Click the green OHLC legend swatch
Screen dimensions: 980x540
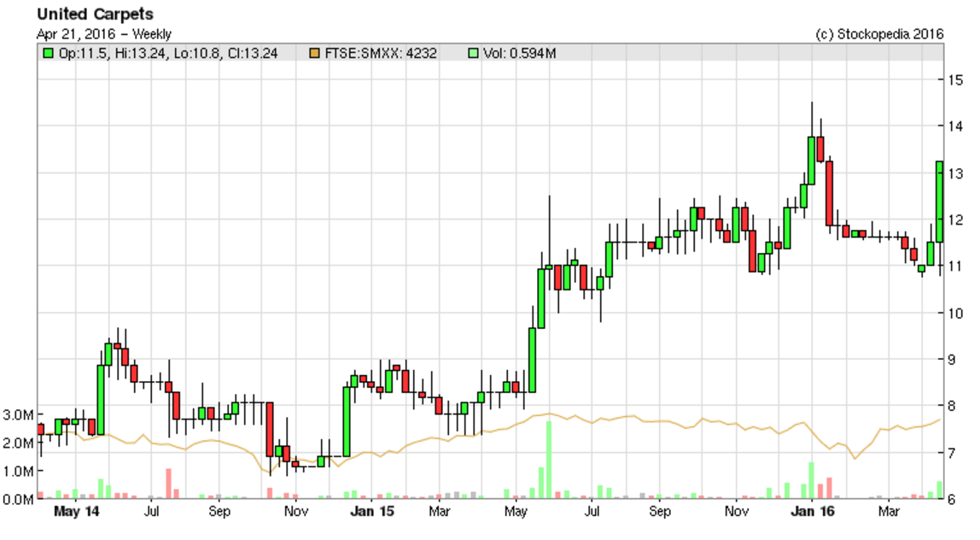point(48,53)
